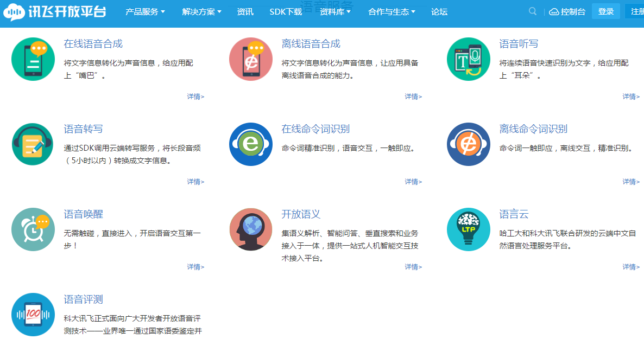Go to the 论坛 menu item
Screen dimensions: 644x339
(x=439, y=12)
